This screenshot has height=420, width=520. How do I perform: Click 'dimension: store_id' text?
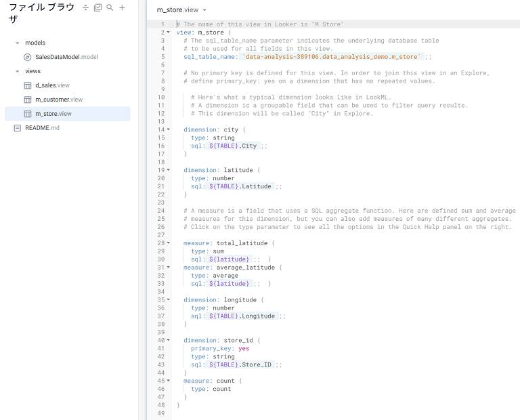[218, 340]
